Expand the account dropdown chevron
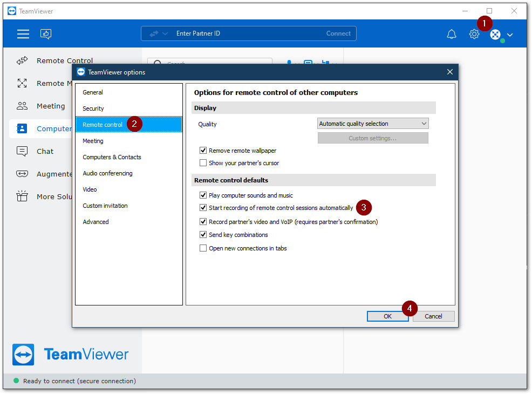 [510, 35]
